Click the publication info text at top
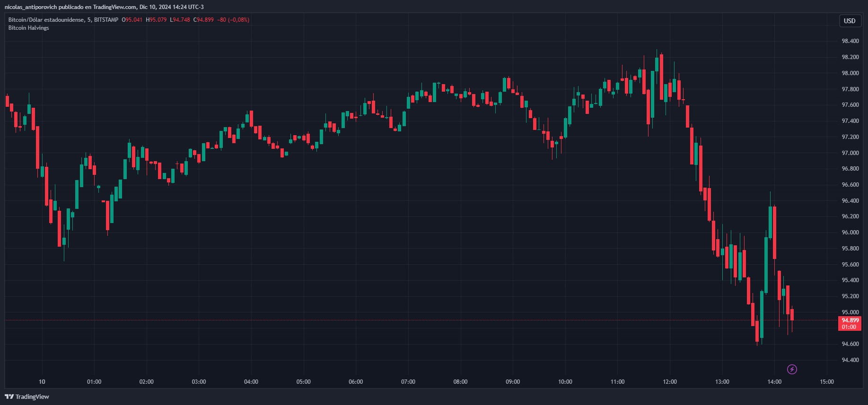The height and width of the screenshot is (405, 868). [104, 7]
